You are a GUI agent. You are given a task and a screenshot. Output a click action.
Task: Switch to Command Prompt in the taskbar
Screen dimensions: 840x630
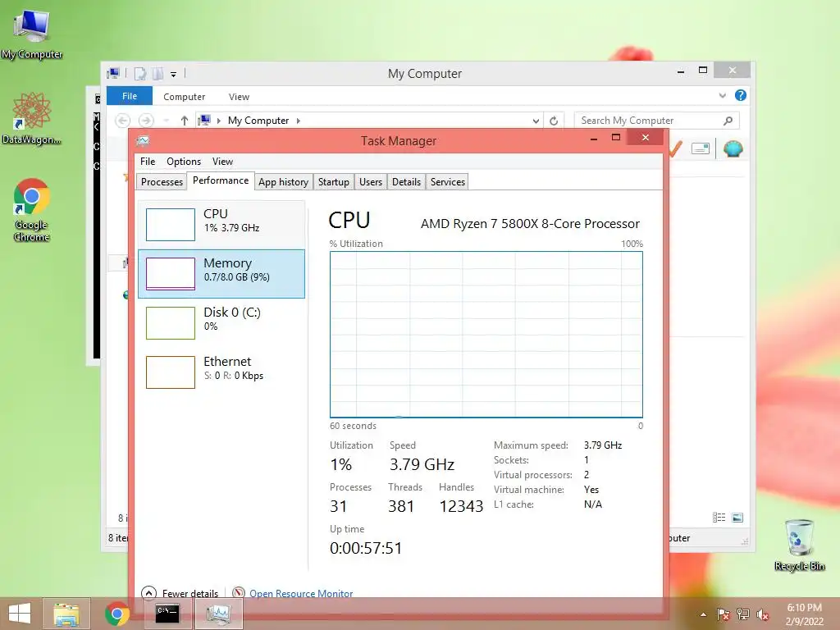point(167,614)
